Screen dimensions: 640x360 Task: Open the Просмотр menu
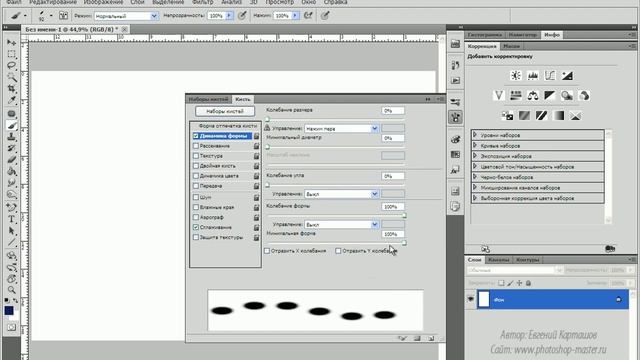(x=280, y=2)
